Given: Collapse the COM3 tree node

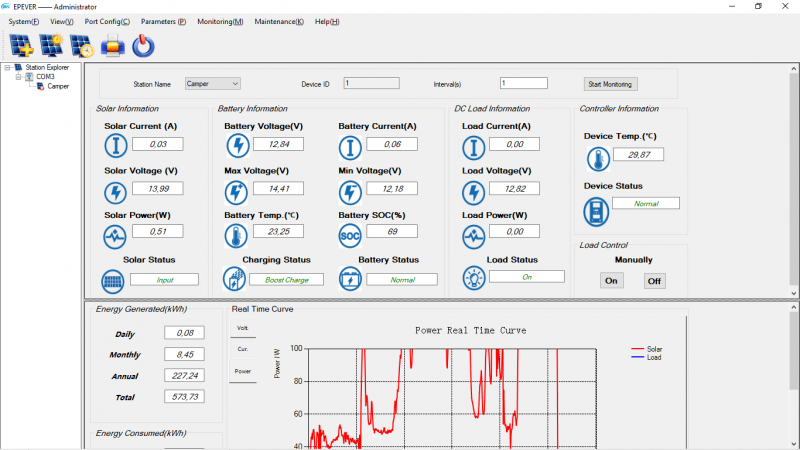Looking at the screenshot, I should coord(18,77).
